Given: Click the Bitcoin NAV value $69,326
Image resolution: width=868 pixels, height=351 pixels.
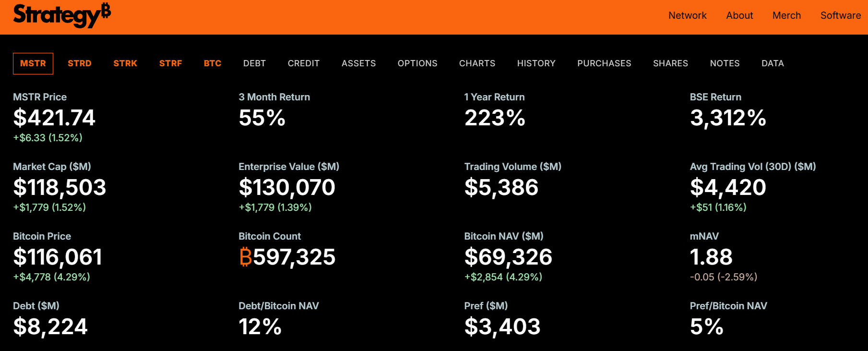Looking at the screenshot, I should [x=509, y=257].
